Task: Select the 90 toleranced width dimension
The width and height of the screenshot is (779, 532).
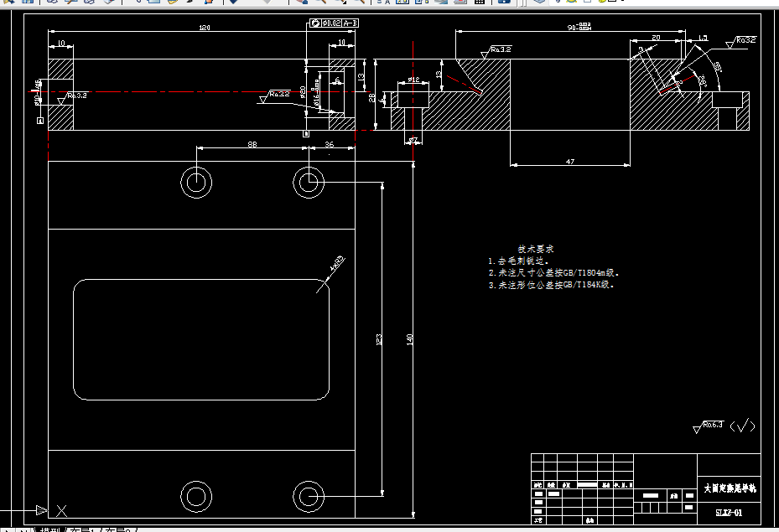Action: click(x=579, y=26)
